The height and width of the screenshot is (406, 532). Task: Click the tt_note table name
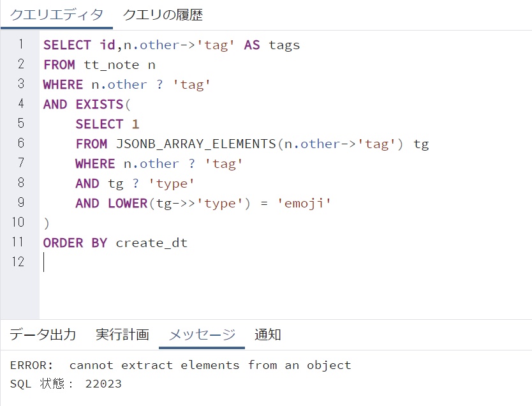[x=111, y=65]
